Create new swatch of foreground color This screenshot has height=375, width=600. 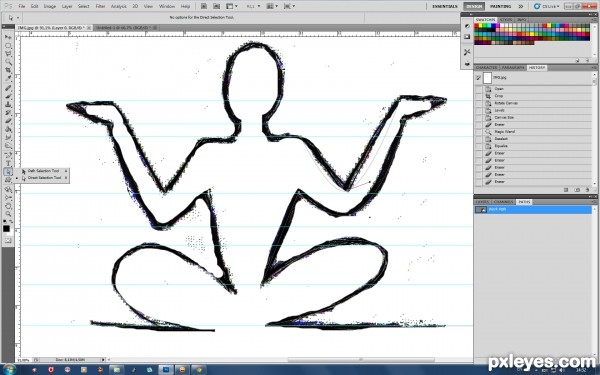[577, 60]
